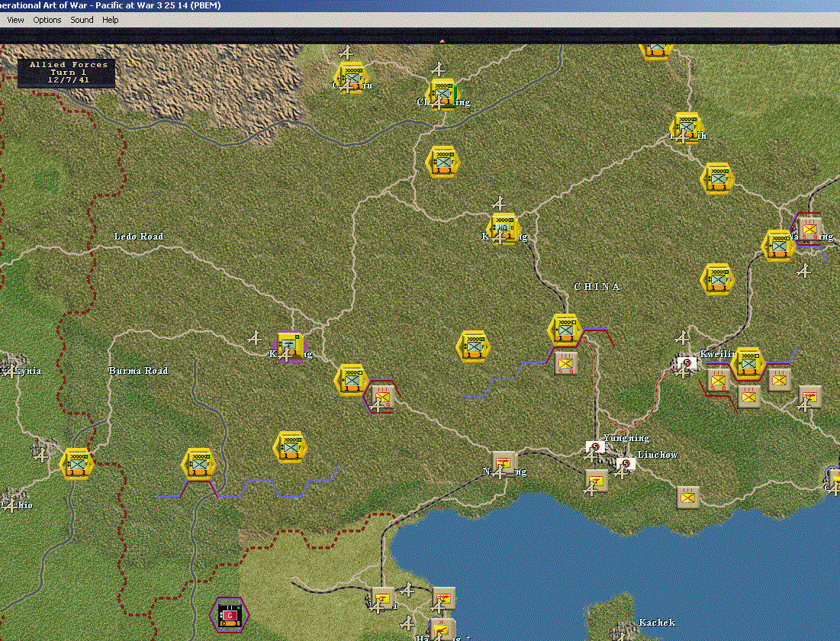This screenshot has width=840, height=641.
Task: Click the Liuchow city label
Action: [658, 455]
